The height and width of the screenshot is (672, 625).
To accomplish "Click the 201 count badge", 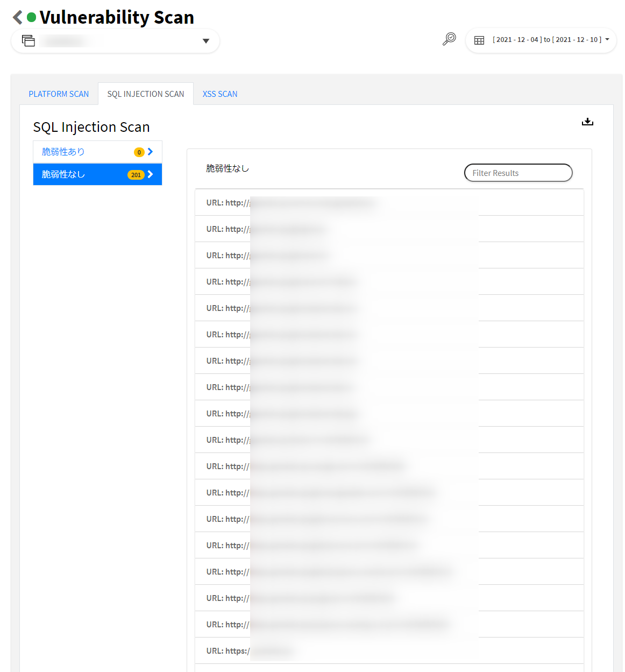I will coord(136,175).
